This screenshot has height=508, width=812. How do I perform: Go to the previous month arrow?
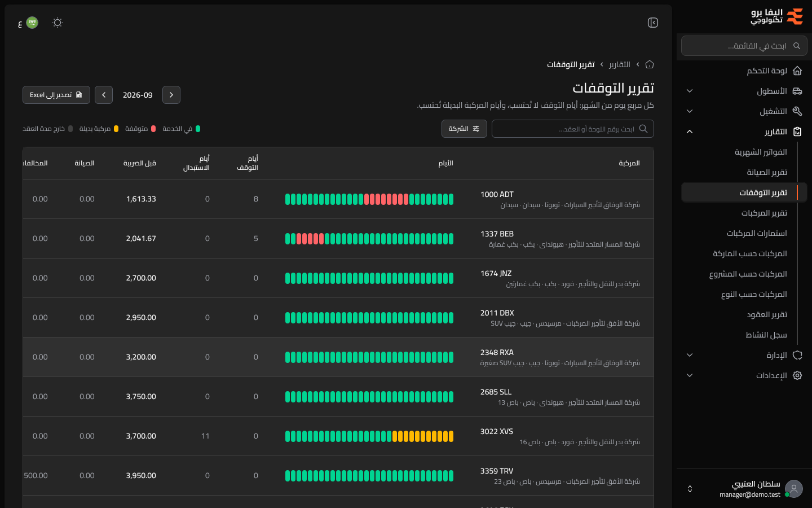[x=171, y=95]
